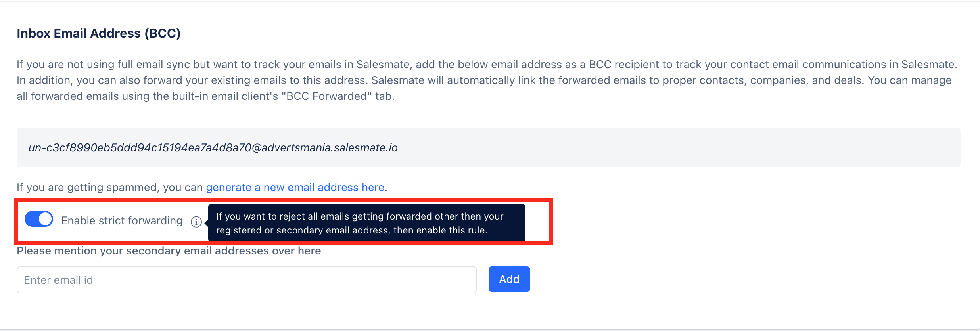Click the Inbox Email Address (BCC) heading
This screenshot has height=331, width=980.
[99, 33]
